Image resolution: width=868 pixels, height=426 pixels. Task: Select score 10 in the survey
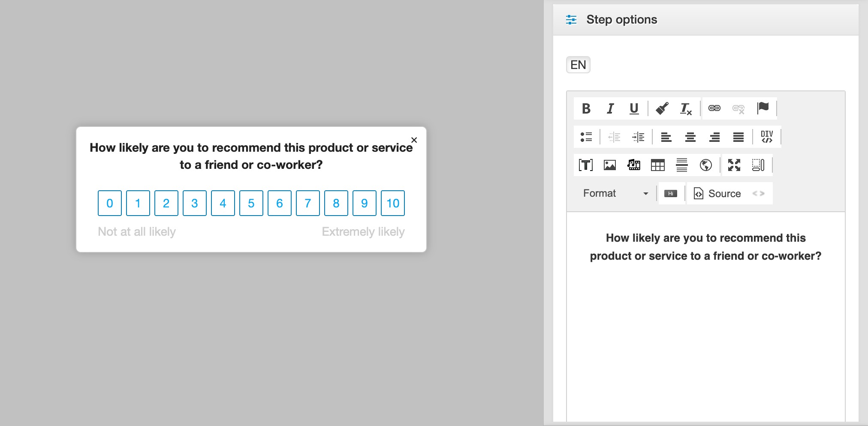click(x=392, y=203)
